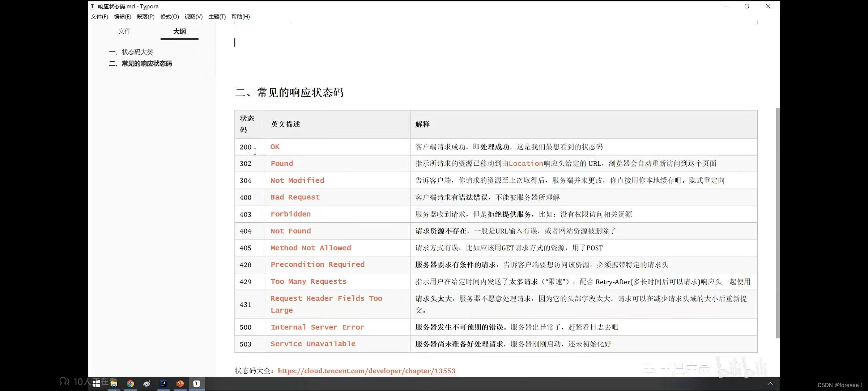Click the Chrome icon in taskbar
868x391 pixels.
[x=131, y=384]
